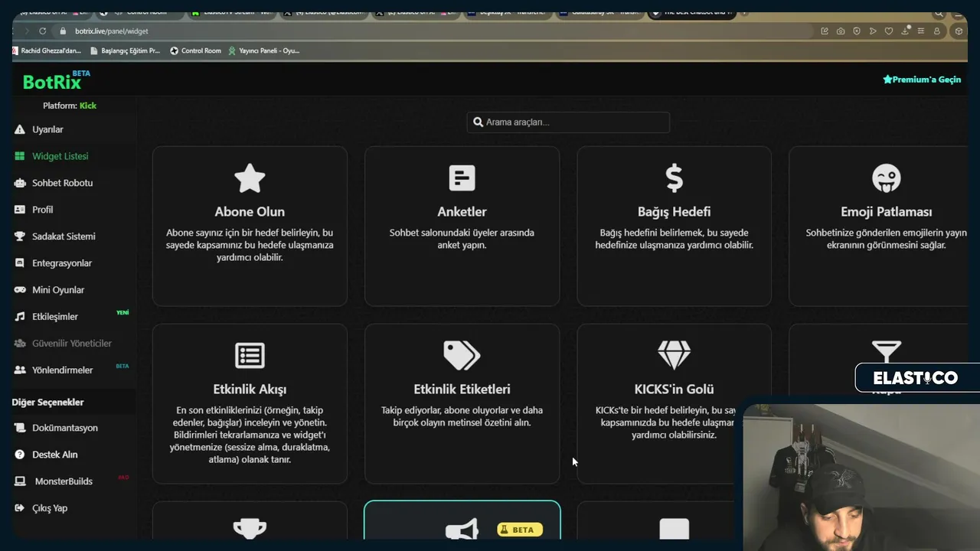Click the camera snapshot icon in browser toolbar
The height and width of the screenshot is (551, 980).
point(841,31)
